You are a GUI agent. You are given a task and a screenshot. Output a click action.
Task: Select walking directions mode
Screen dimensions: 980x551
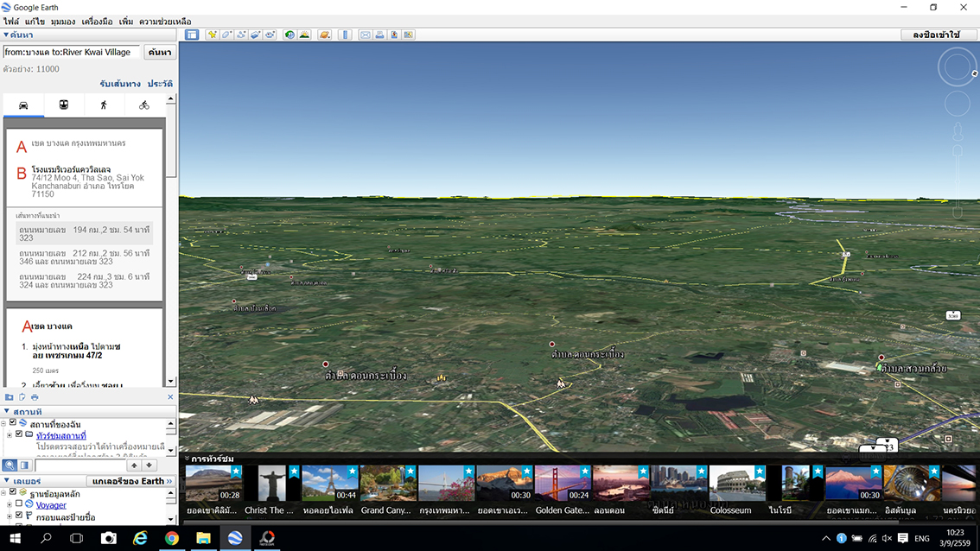(x=104, y=105)
